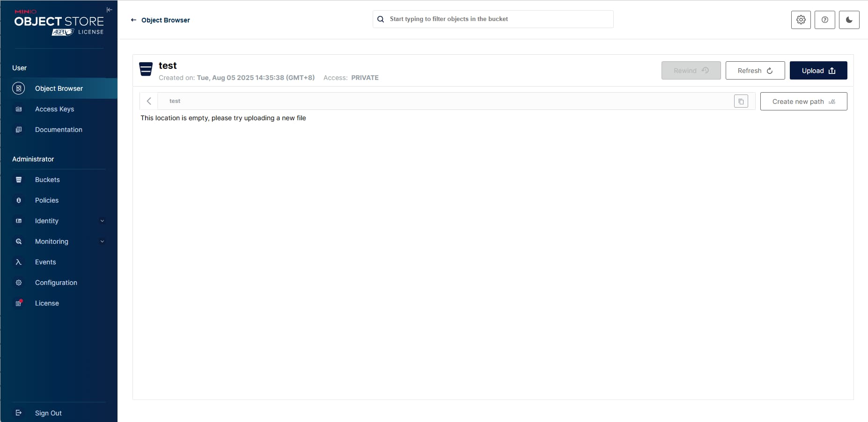Click the Documentation sidebar icon
The width and height of the screenshot is (868, 422).
tap(19, 130)
